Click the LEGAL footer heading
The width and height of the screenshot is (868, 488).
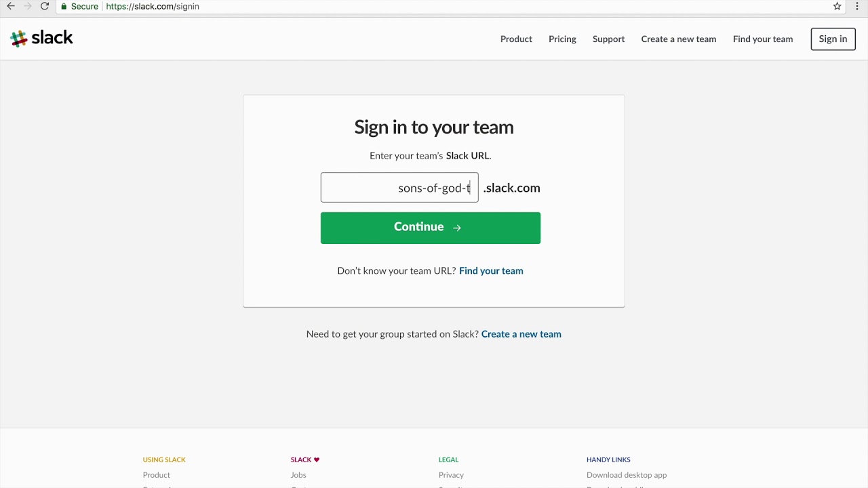448,460
